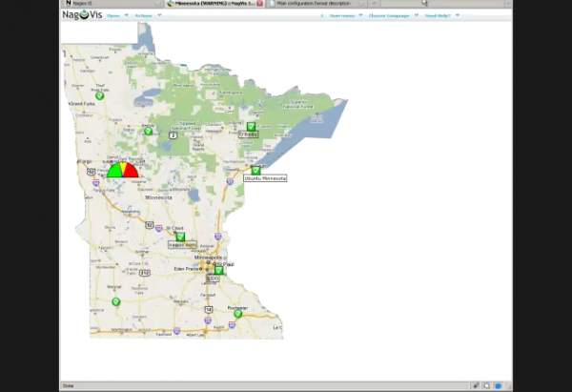572x392 pixels.
Task: Click the green status icon in southwest Minnesota
Action: 115,301
